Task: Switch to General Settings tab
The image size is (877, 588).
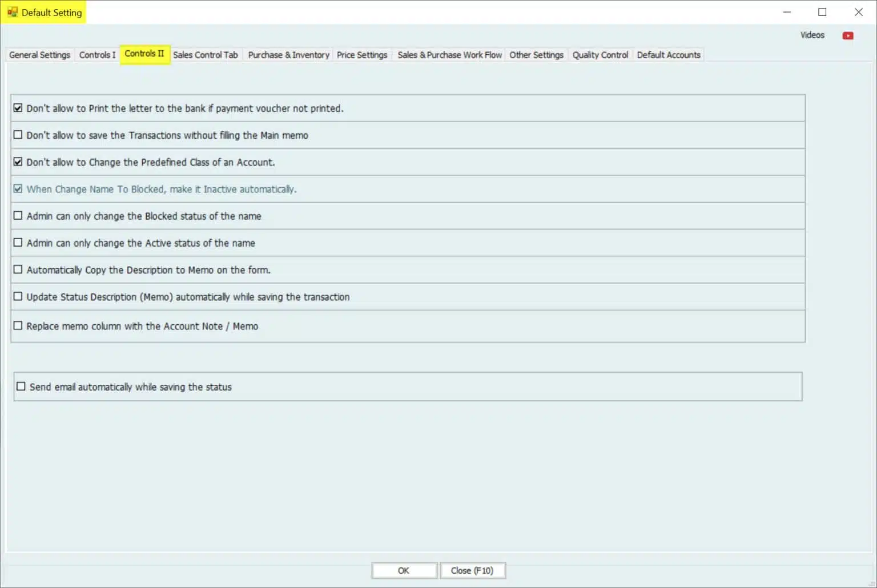Action: [x=39, y=55]
